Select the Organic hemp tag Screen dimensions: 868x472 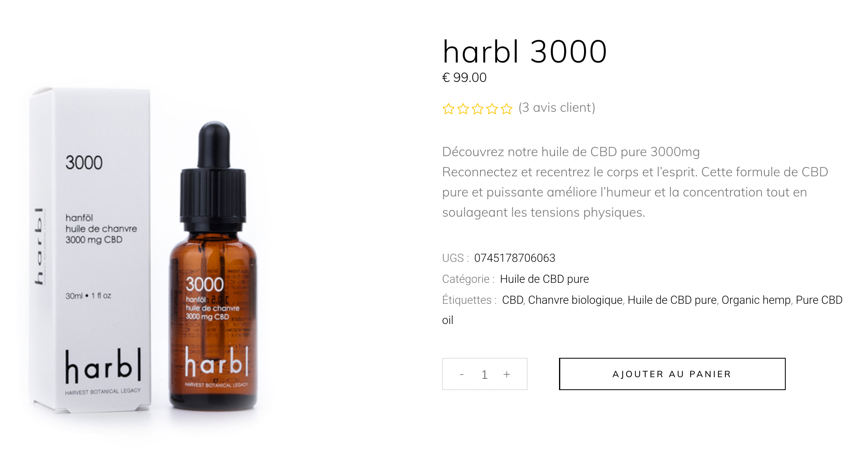click(756, 300)
